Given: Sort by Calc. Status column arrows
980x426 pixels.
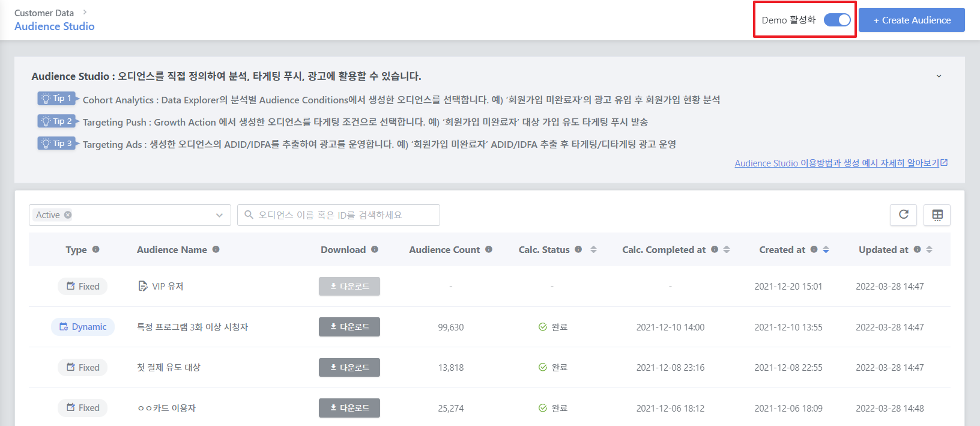Looking at the screenshot, I should point(593,249).
